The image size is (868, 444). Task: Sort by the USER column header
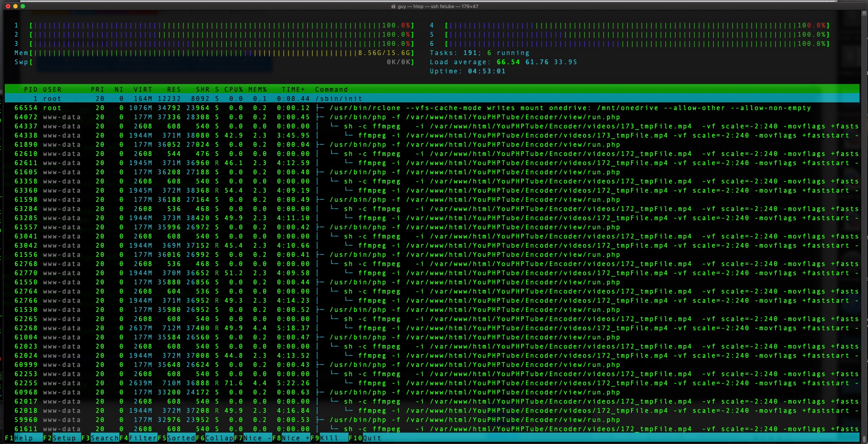pyautogui.click(x=52, y=90)
